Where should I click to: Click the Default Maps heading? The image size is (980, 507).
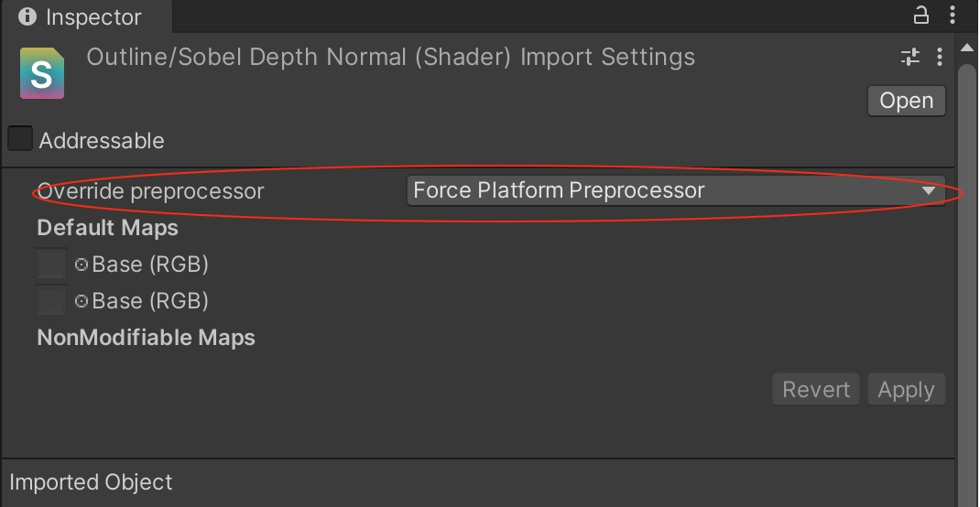pos(107,227)
